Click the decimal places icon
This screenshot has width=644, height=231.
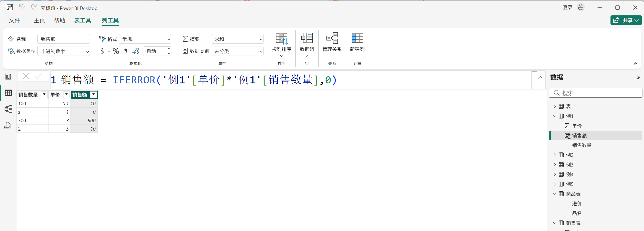136,51
